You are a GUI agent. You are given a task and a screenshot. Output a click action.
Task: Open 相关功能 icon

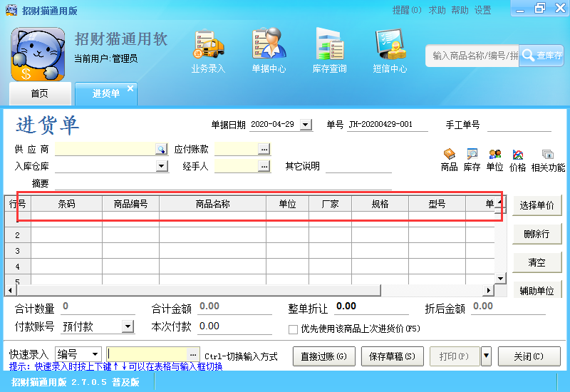[548, 155]
